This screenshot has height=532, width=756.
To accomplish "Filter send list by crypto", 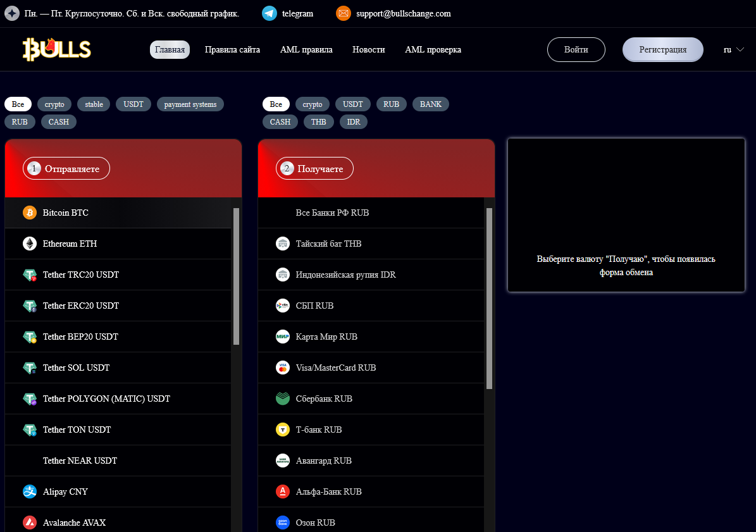I will [x=54, y=104].
